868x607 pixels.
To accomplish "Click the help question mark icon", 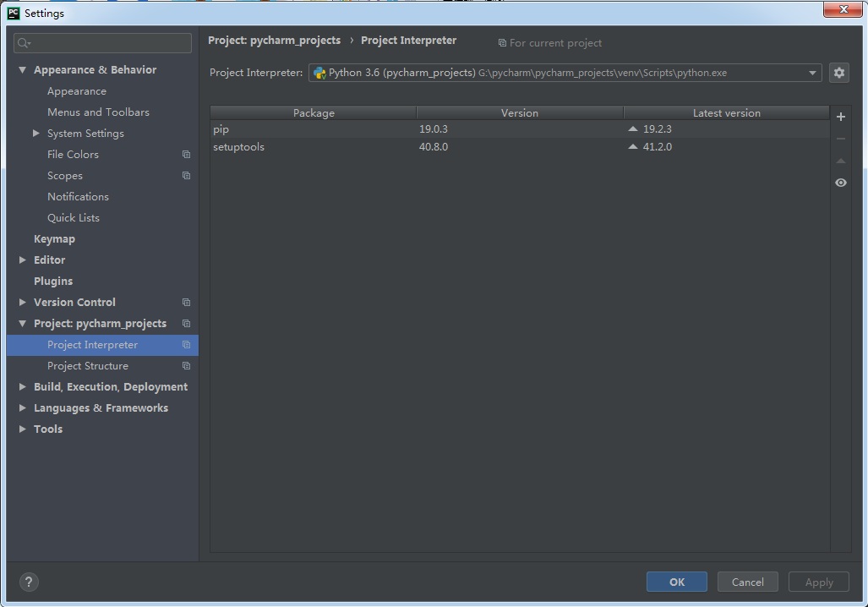I will (29, 582).
